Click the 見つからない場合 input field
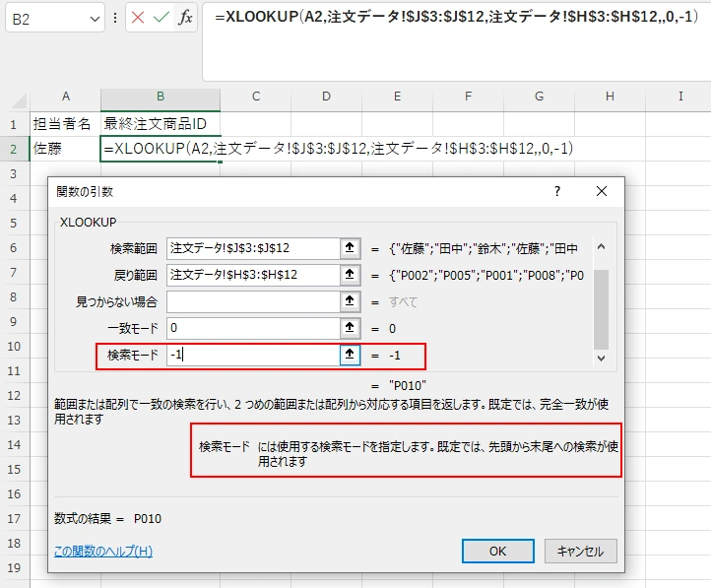The width and height of the screenshot is (711, 588). point(253,301)
